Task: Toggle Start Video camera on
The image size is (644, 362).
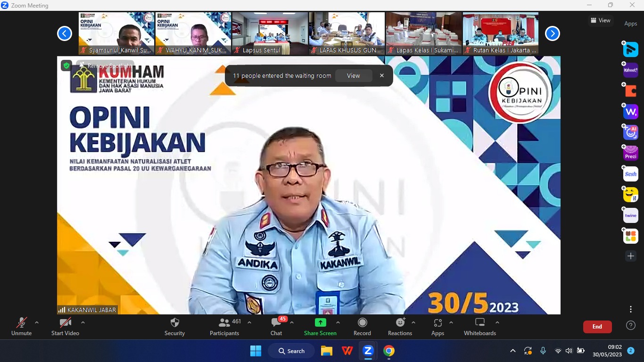Action: tap(65, 326)
